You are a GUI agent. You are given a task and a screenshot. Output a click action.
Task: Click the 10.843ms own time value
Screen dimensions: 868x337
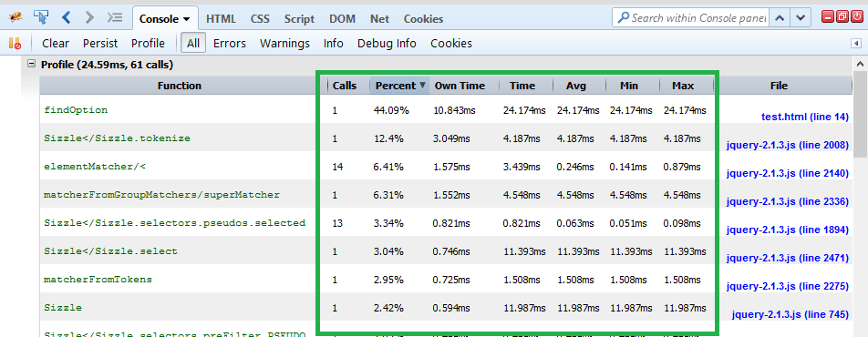tap(454, 111)
